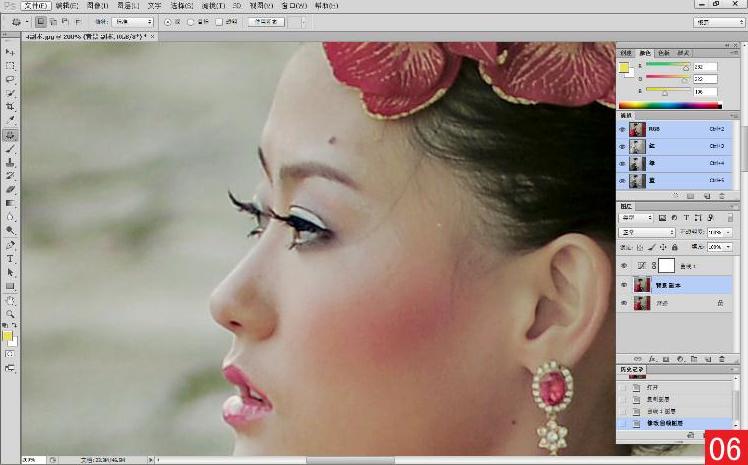The image size is (748, 465).
Task: Delete layer using Layers panel trash icon
Action: pyautogui.click(x=722, y=359)
